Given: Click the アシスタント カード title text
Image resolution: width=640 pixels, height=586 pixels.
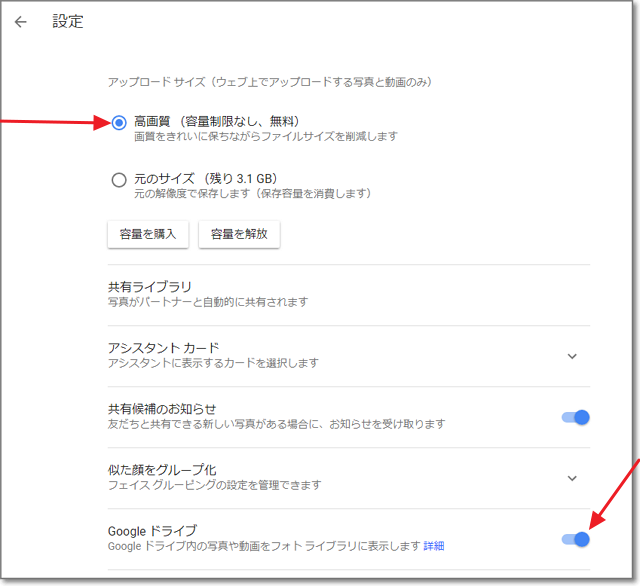Looking at the screenshot, I should [163, 348].
